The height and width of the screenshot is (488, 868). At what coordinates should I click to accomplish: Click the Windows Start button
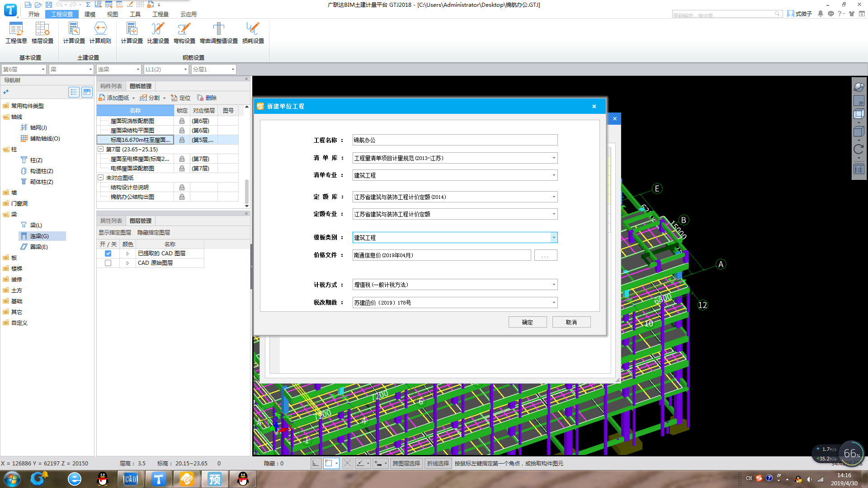(x=12, y=479)
